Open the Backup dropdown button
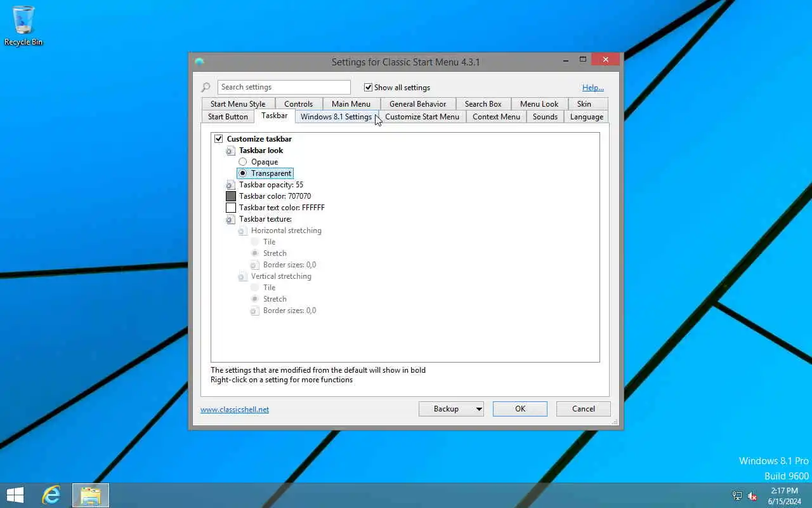 [x=451, y=409]
